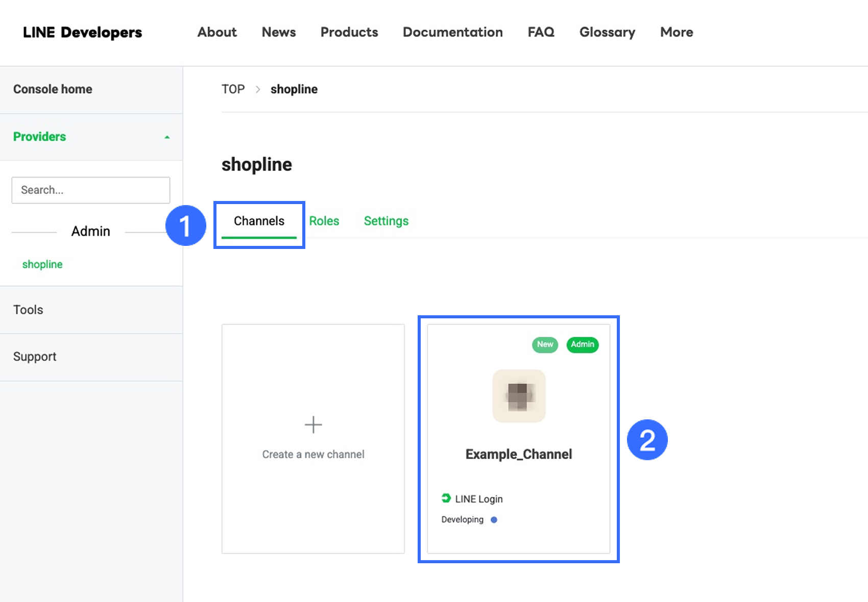This screenshot has width=868, height=602.
Task: Click the plus icon to create channel
Action: pos(313,424)
